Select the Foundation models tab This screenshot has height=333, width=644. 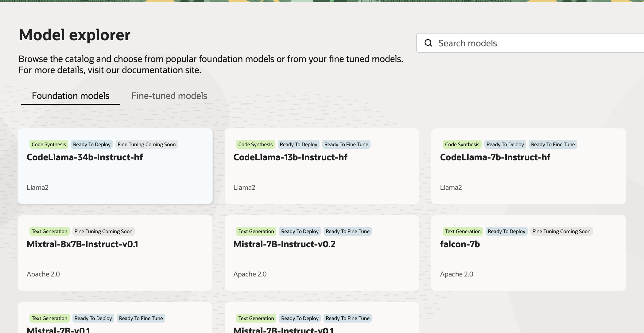[x=71, y=96]
